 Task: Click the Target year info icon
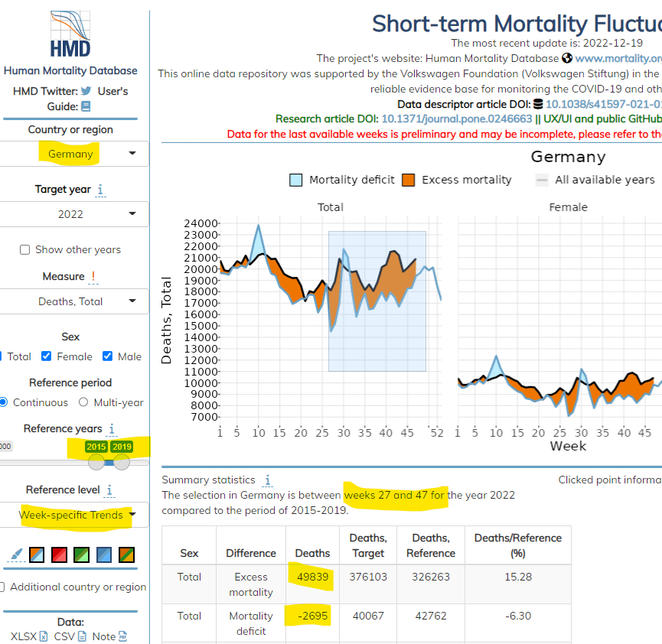pyautogui.click(x=101, y=190)
